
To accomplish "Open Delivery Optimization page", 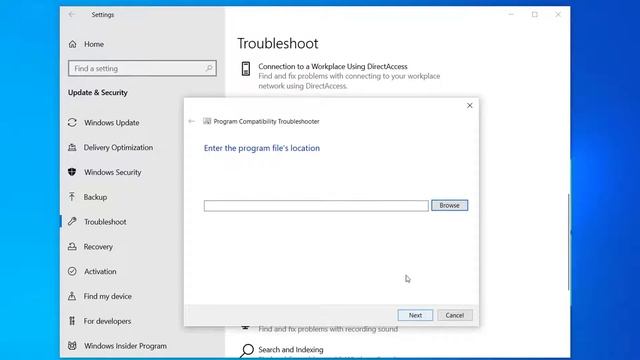I will click(118, 147).
